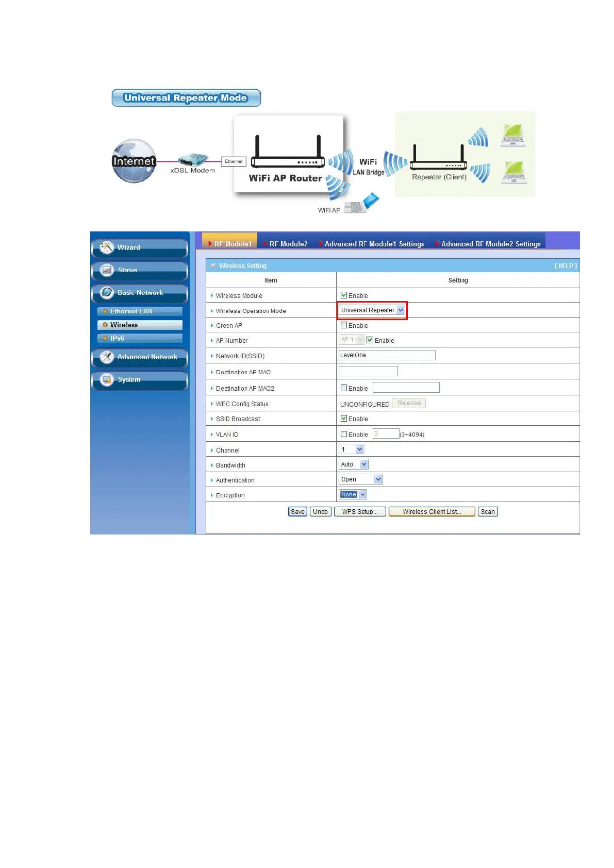Open Advanced Network tools icon
Viewport: 614px width, 868px height.
pyautogui.click(x=107, y=357)
